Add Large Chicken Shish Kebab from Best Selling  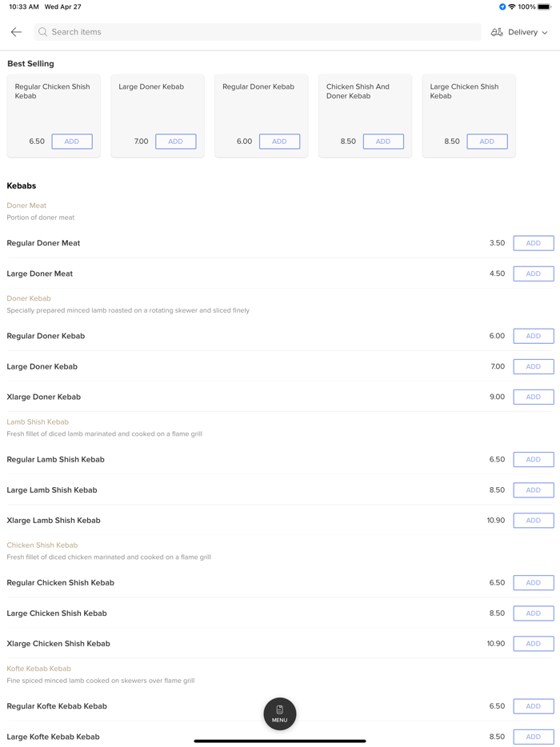click(487, 142)
